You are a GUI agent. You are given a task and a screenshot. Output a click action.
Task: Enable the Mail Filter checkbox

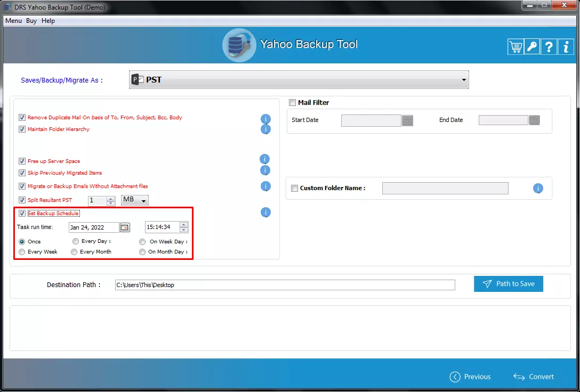click(292, 103)
